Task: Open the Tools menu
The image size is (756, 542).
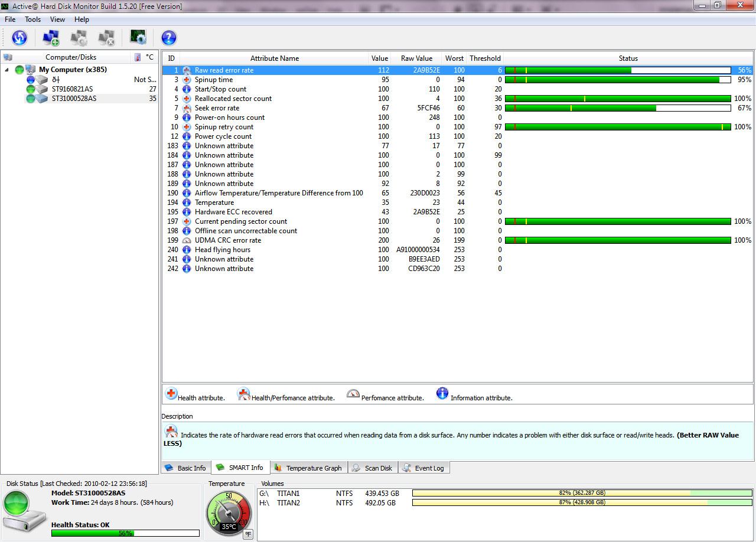Action: (x=32, y=19)
